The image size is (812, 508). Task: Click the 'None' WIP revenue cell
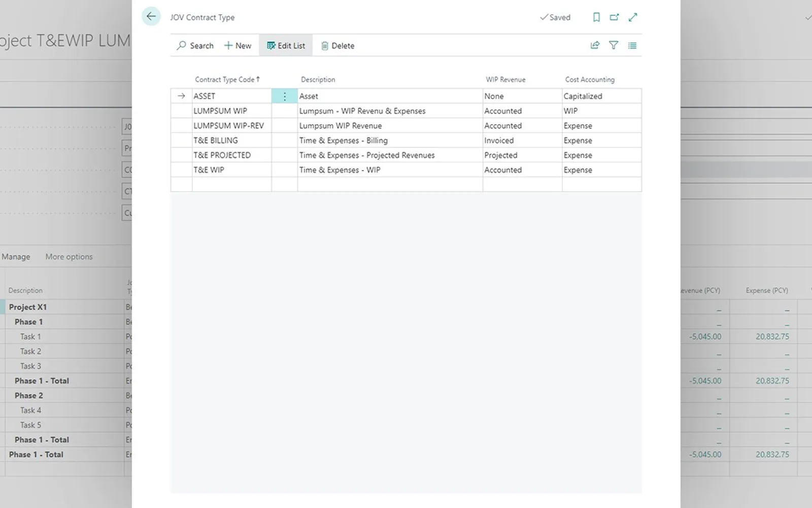(x=522, y=96)
